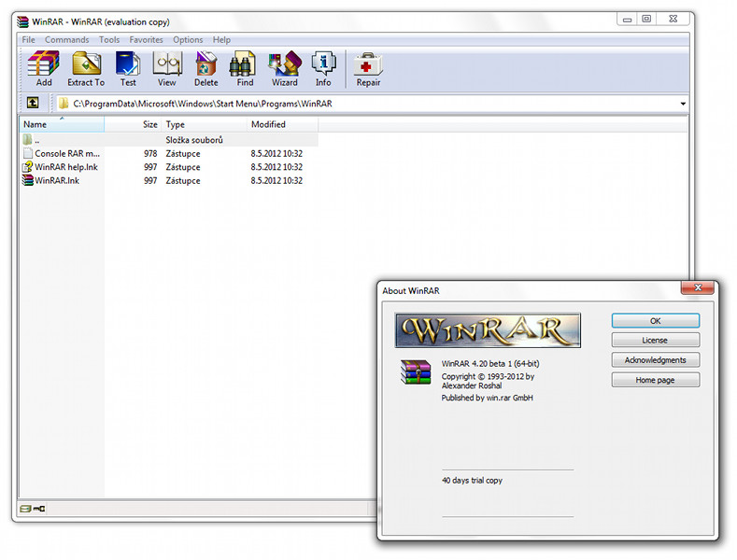This screenshot has width=737, height=560.
Task: Click '40 days trial copy' text
Action: click(472, 481)
